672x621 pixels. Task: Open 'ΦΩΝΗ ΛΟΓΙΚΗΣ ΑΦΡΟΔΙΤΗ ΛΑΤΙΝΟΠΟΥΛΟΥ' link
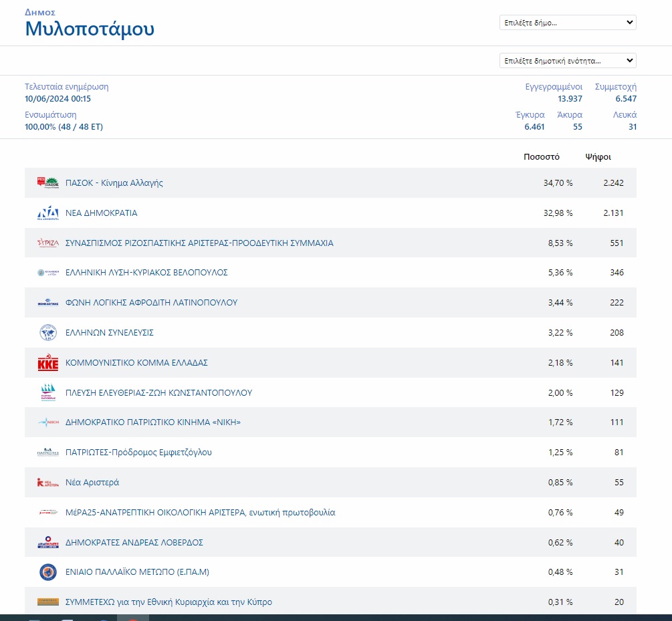tap(151, 303)
